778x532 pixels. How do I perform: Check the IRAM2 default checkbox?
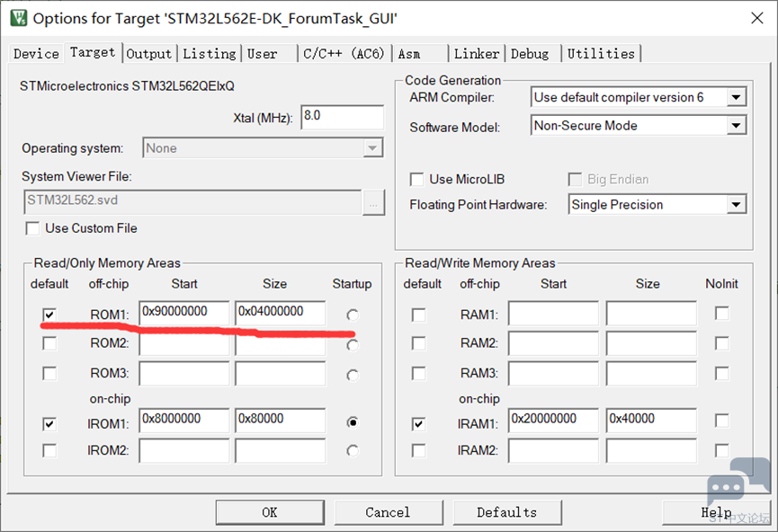tap(419, 451)
